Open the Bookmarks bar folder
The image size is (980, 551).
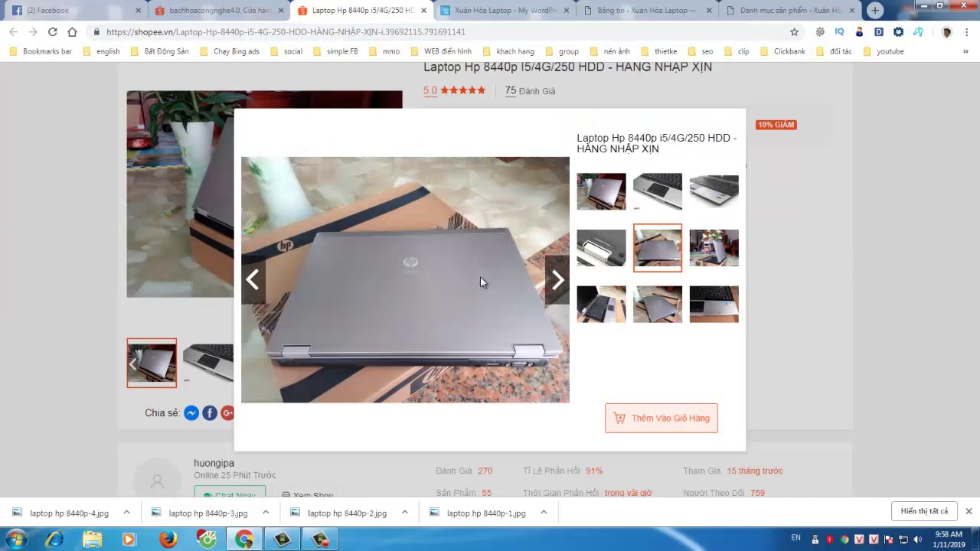click(x=41, y=51)
